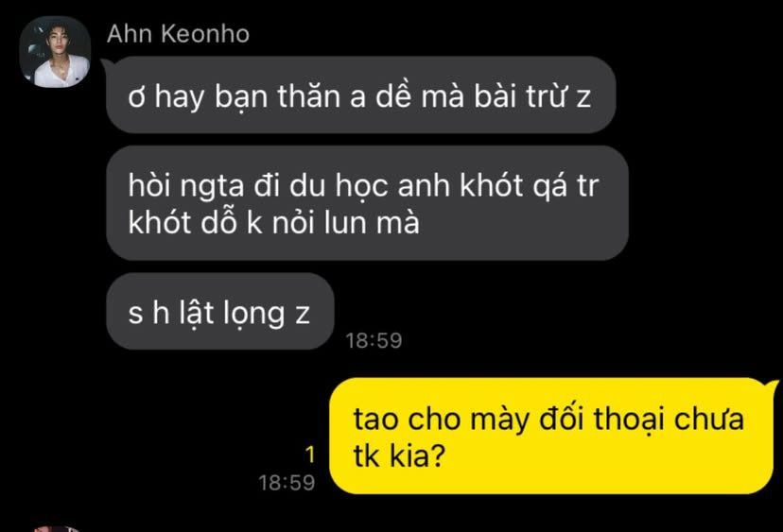The width and height of the screenshot is (783, 532).
Task: Select the "s h lật lọng z" bubble
Action: pos(219,312)
